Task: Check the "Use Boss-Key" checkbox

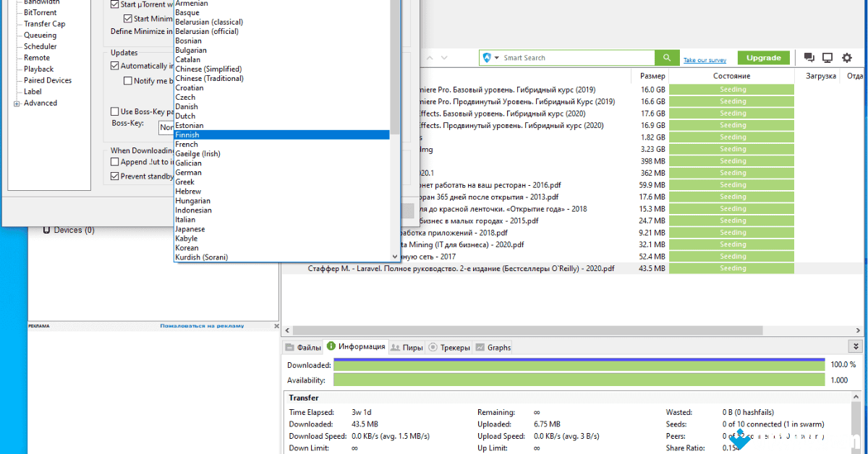Action: pos(114,111)
